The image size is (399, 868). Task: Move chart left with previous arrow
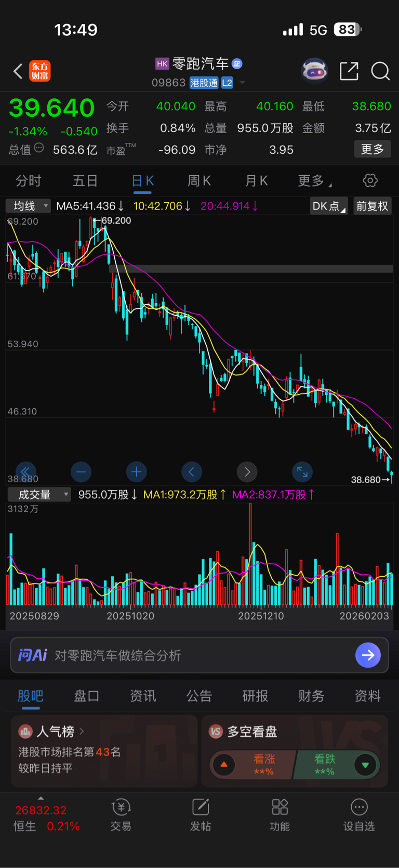coord(192,472)
